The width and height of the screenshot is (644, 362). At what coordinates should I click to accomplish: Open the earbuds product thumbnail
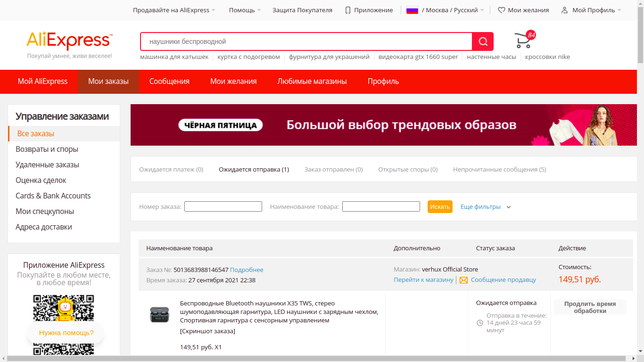point(159,314)
